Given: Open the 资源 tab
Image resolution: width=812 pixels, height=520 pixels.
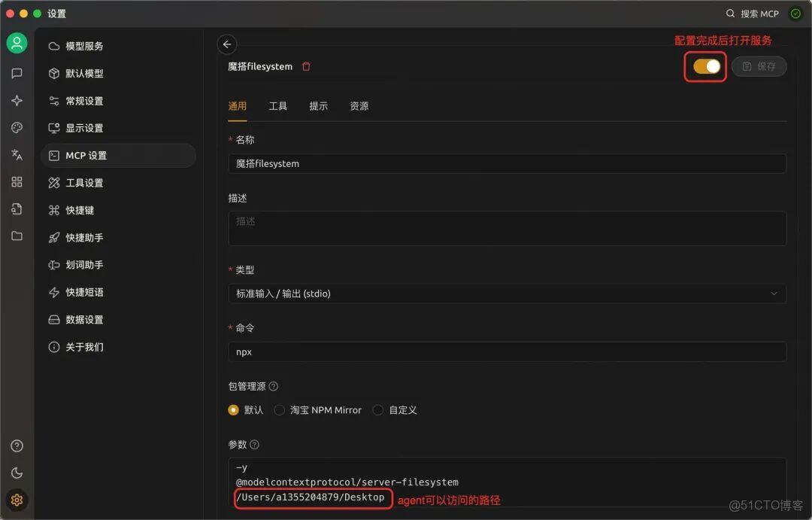Looking at the screenshot, I should (x=359, y=106).
